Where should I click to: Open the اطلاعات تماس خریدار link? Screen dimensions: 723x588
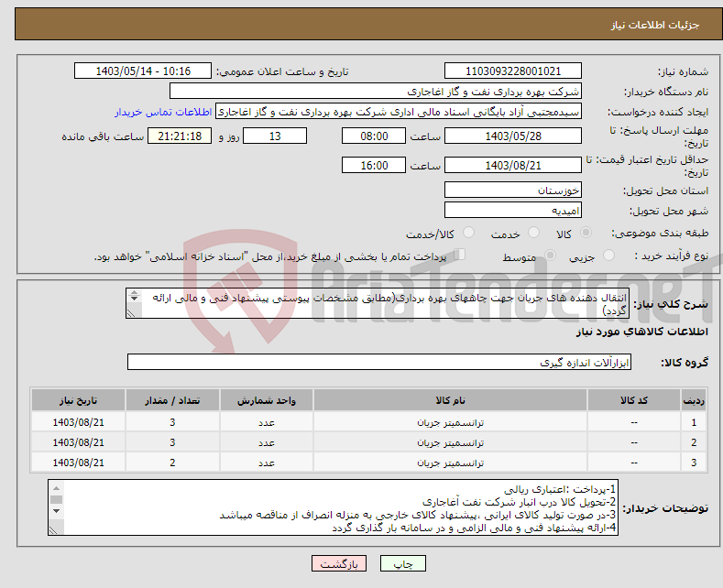pos(163,112)
